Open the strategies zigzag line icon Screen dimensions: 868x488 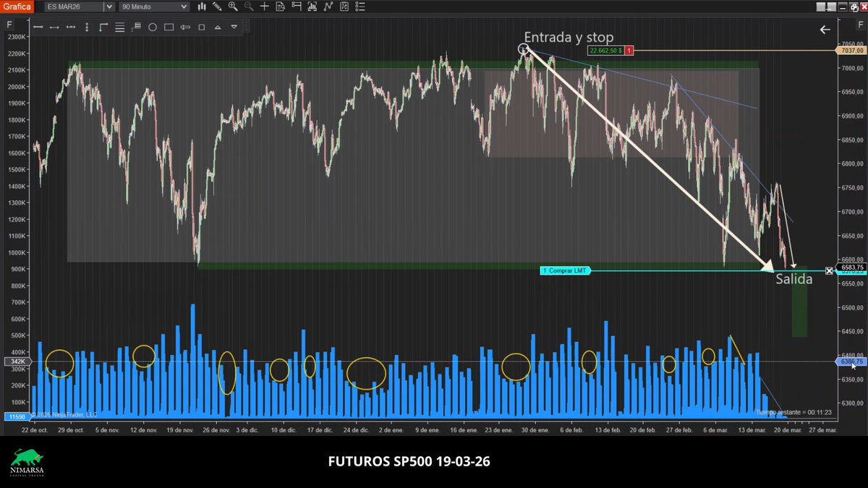click(x=328, y=7)
